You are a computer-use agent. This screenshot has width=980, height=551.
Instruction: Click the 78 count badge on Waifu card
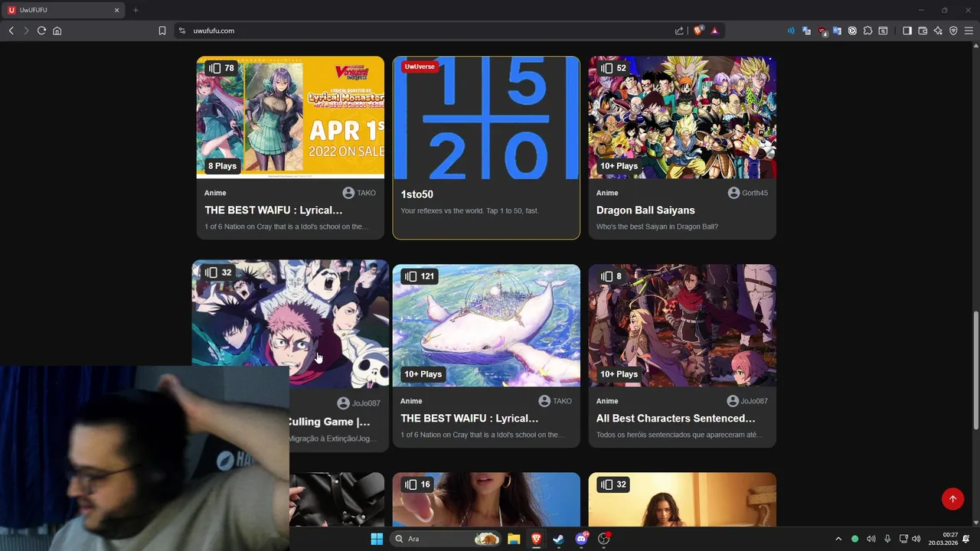pos(221,68)
